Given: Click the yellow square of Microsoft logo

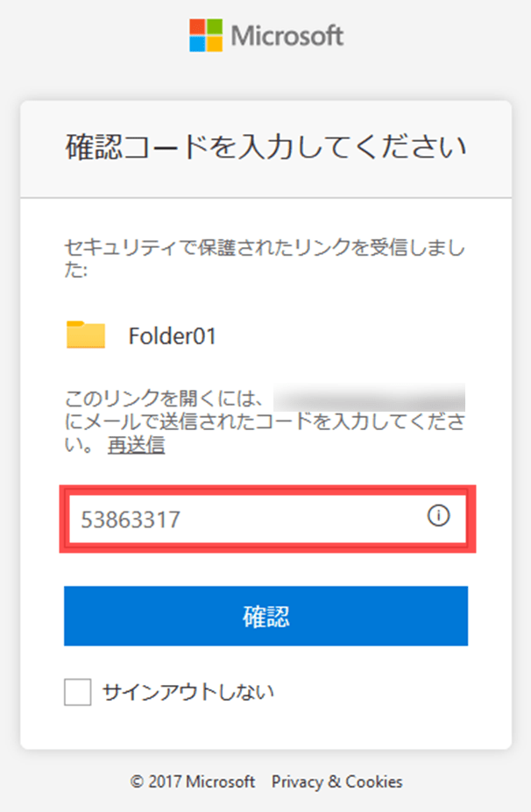Looking at the screenshot, I should [215, 44].
